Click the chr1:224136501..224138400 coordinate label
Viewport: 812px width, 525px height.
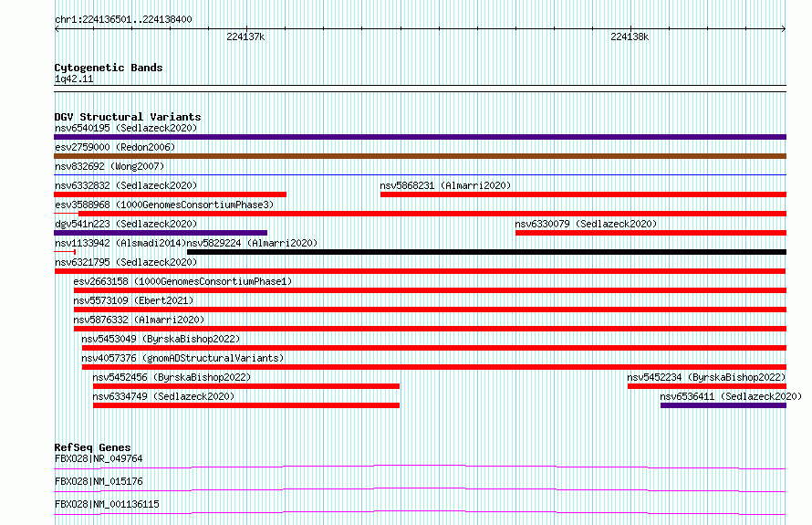(x=123, y=19)
